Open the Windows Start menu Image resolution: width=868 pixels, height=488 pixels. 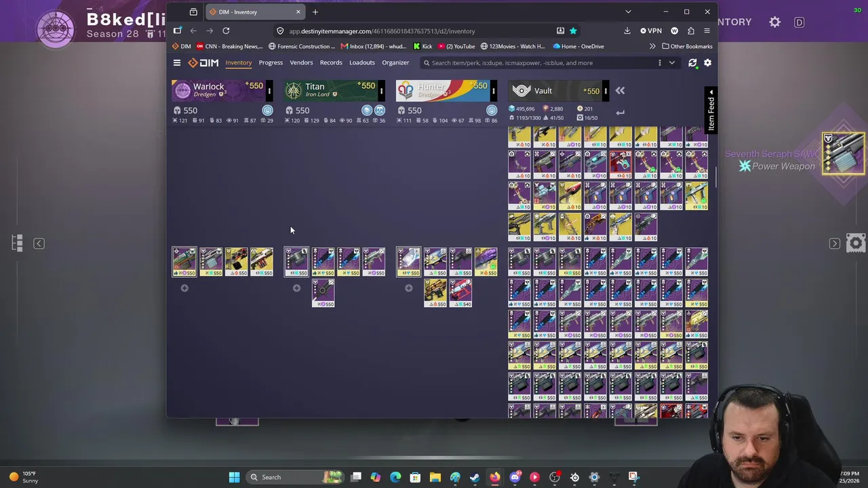[x=234, y=477]
